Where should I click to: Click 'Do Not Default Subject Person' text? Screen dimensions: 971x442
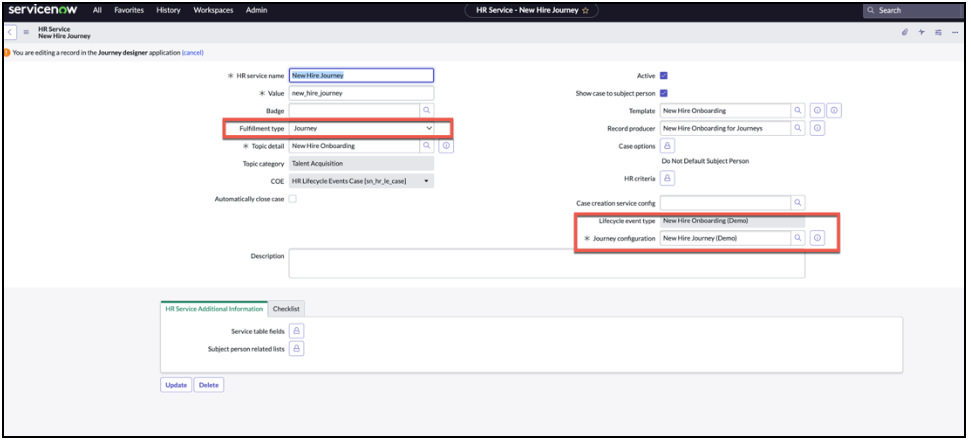click(705, 161)
